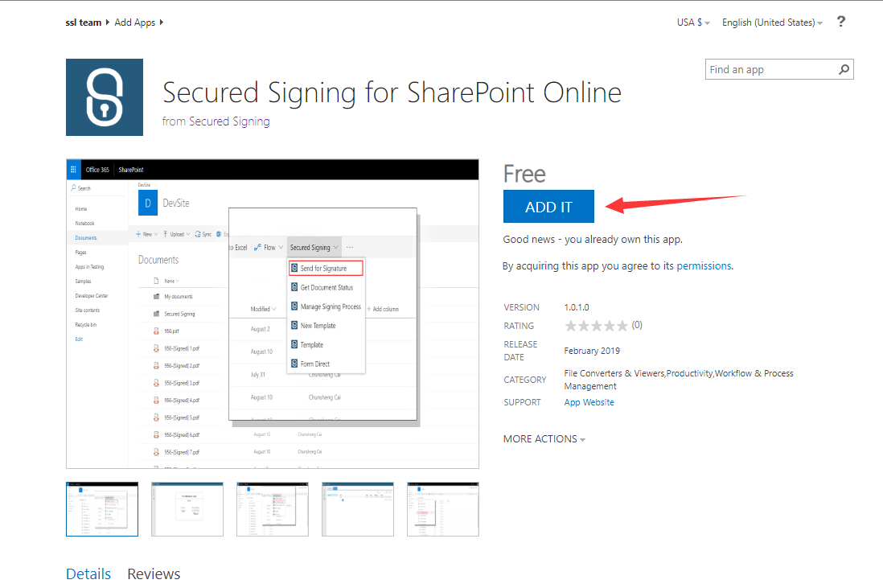This screenshot has height=588, width=883.
Task: Switch to the Details tab
Action: click(x=88, y=574)
